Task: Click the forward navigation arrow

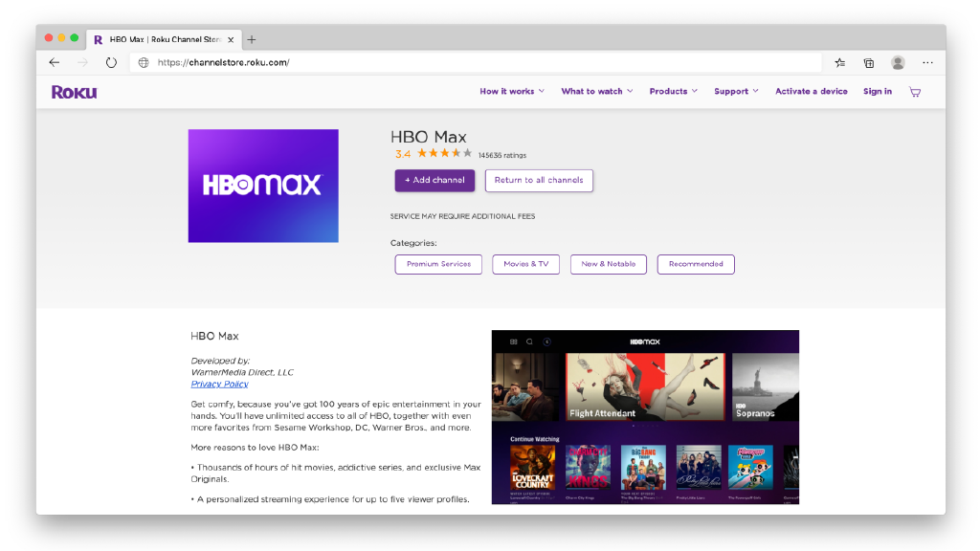Action: pyautogui.click(x=82, y=62)
